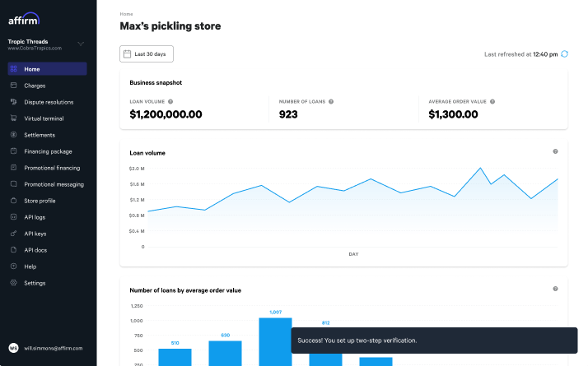Click the two-step verification success toast
This screenshot has height=366, width=588.
tap(434, 341)
